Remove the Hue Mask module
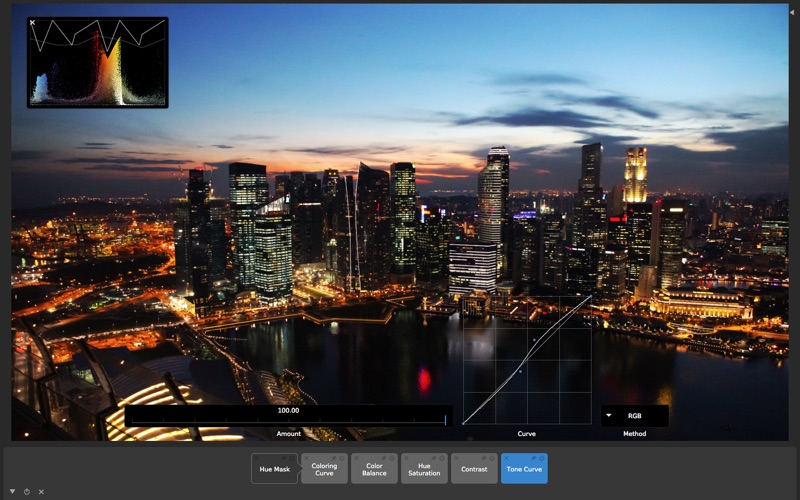The width and height of the screenshot is (800, 500). [x=257, y=458]
